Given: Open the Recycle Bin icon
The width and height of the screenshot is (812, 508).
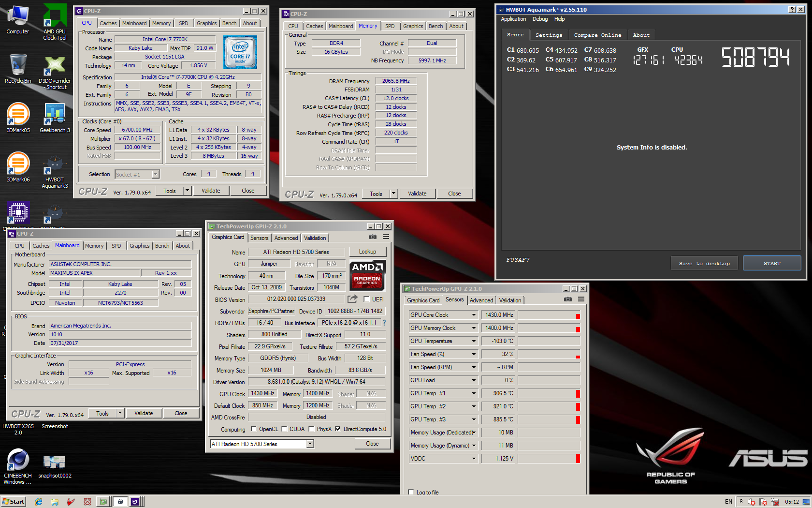Looking at the screenshot, I should click(x=18, y=69).
